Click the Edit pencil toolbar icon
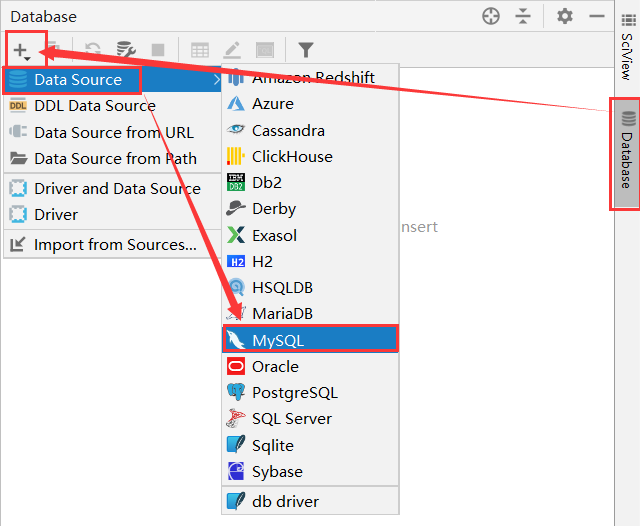Viewport: 640px width, 526px height. click(x=232, y=50)
